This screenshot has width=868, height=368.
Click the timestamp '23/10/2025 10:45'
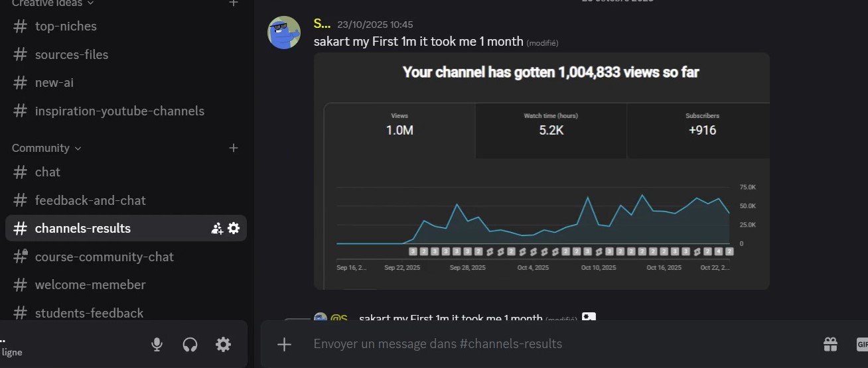375,25
